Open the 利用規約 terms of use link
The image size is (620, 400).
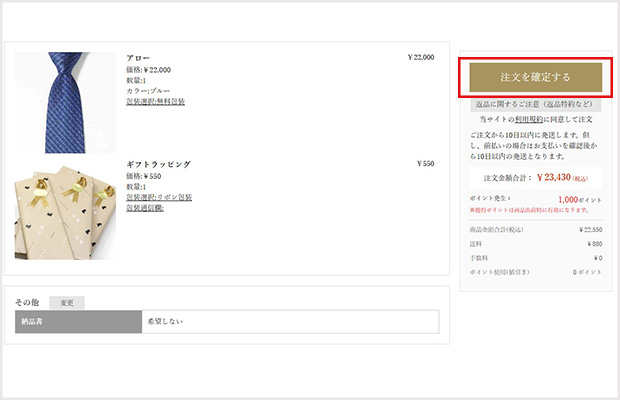coord(529,118)
